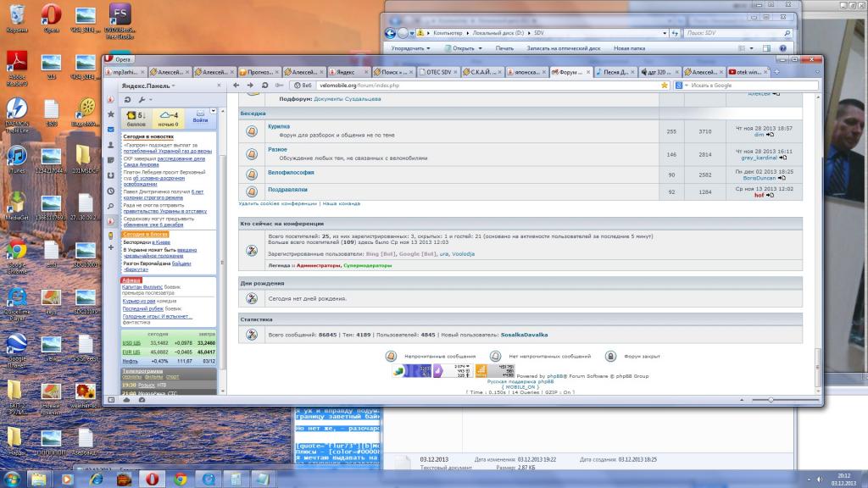Refresh the Yandex panel
Screen dimensions: 868x488
[127, 100]
